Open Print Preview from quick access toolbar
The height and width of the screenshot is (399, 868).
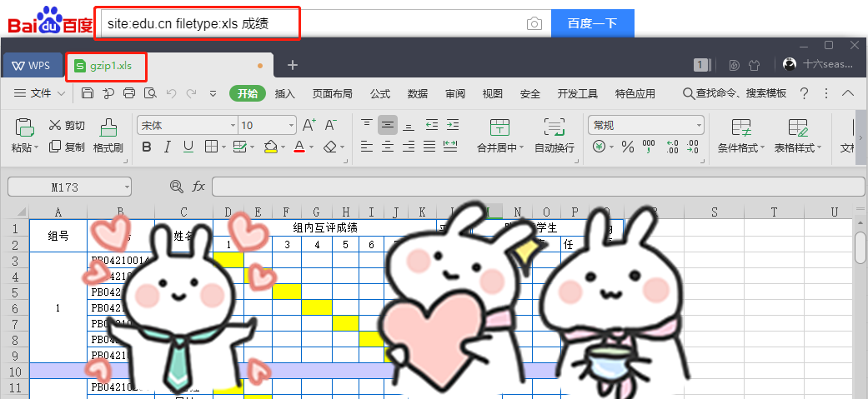pos(150,93)
